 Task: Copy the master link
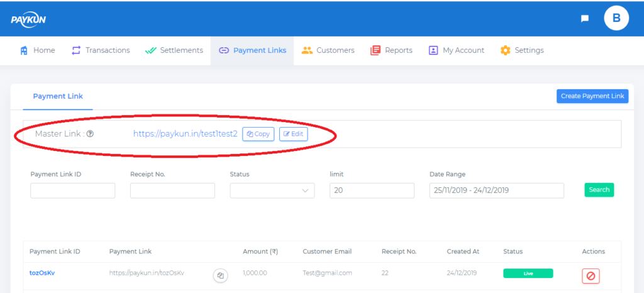pos(258,134)
